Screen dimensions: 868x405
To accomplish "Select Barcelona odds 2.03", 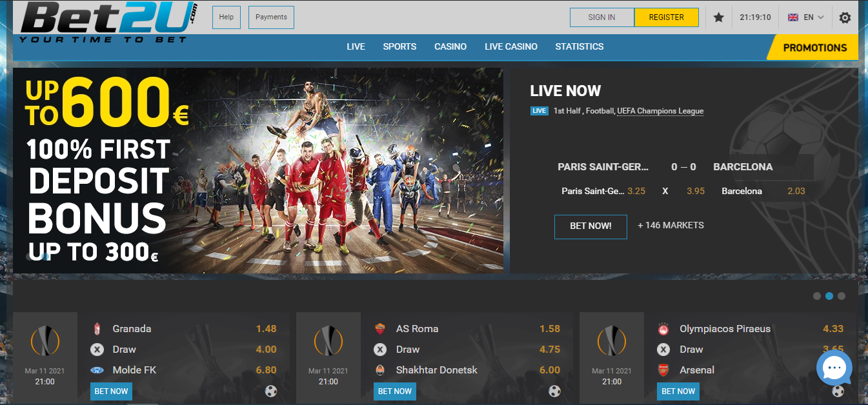I will click(x=796, y=191).
